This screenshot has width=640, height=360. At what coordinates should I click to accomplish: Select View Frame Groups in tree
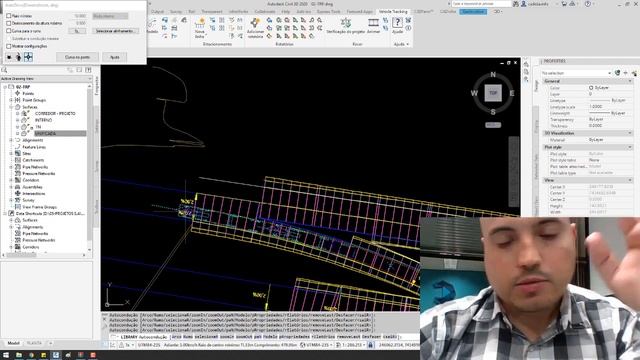click(39, 207)
